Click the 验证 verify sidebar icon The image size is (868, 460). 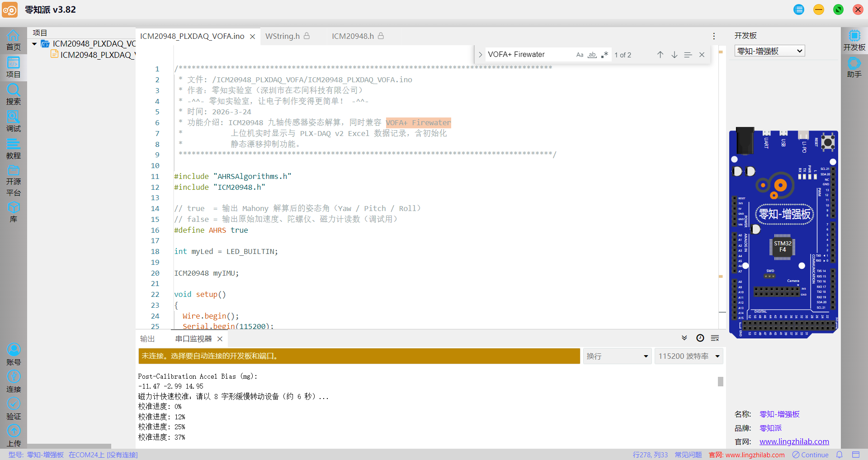click(x=13, y=409)
